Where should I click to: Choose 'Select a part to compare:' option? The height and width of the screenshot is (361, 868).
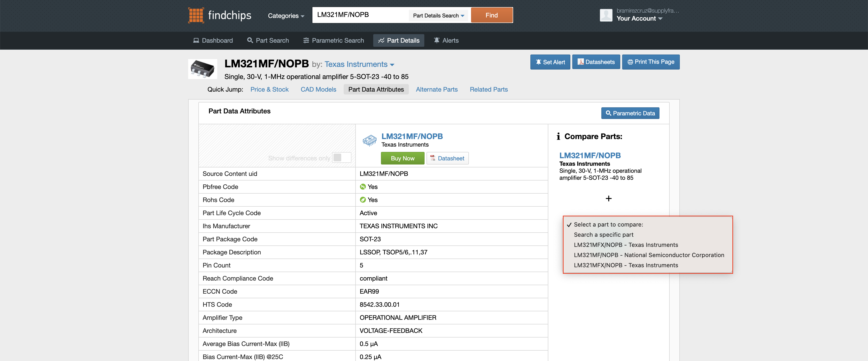pyautogui.click(x=608, y=225)
